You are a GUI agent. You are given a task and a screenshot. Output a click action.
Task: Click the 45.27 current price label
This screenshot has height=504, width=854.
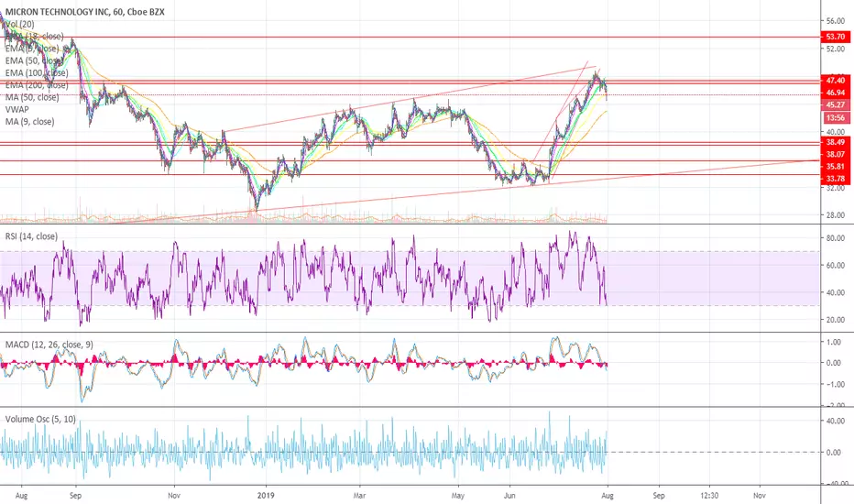pyautogui.click(x=836, y=105)
